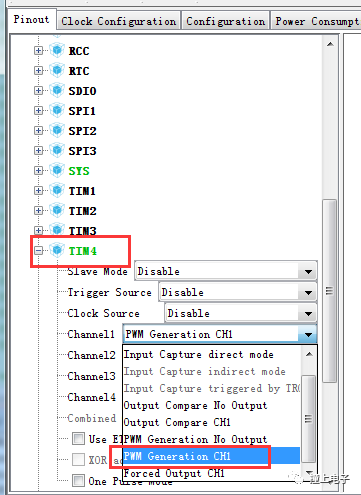Click the dropdown list scroll up arrow

pos(309,354)
